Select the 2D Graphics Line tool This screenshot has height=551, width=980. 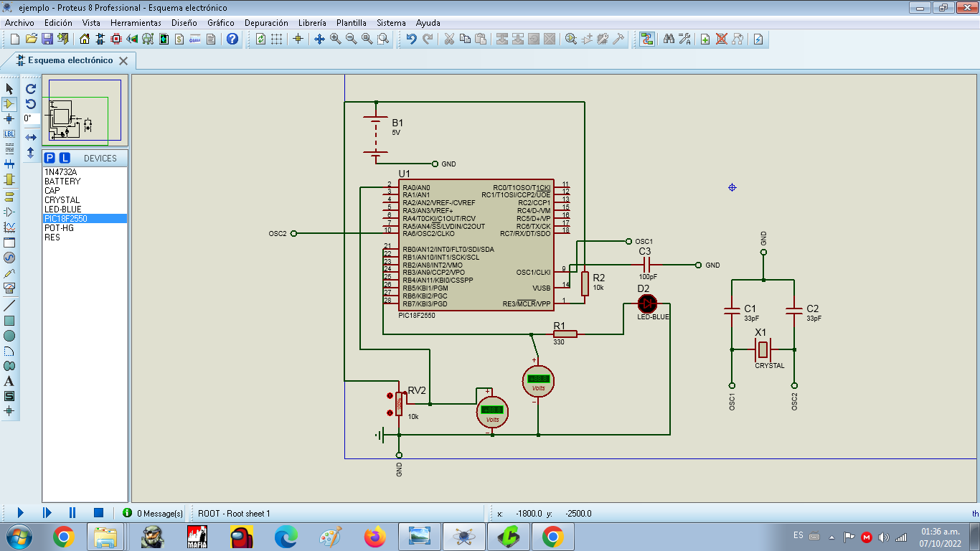tap(9, 305)
